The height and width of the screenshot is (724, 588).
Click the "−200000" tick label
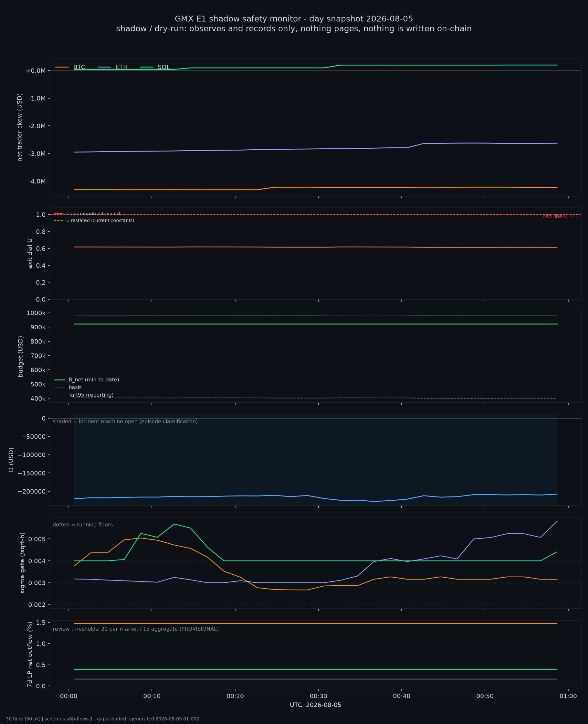(32, 492)
